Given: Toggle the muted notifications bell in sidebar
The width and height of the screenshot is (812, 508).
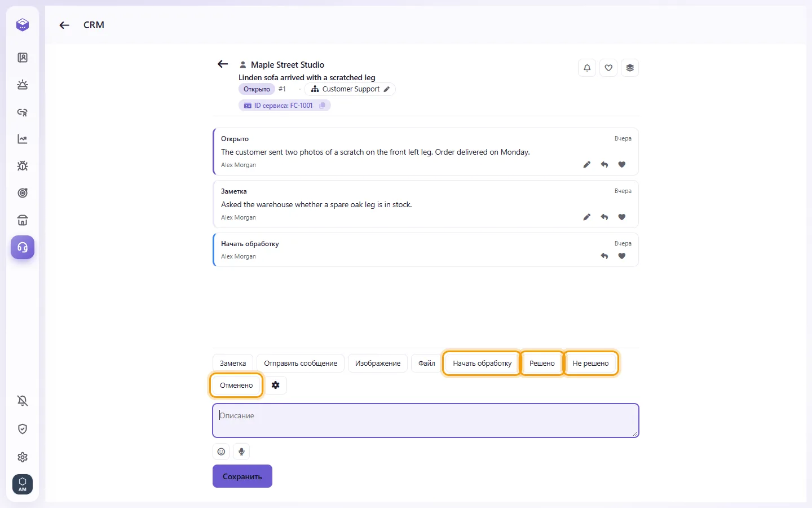Looking at the screenshot, I should pyautogui.click(x=23, y=401).
